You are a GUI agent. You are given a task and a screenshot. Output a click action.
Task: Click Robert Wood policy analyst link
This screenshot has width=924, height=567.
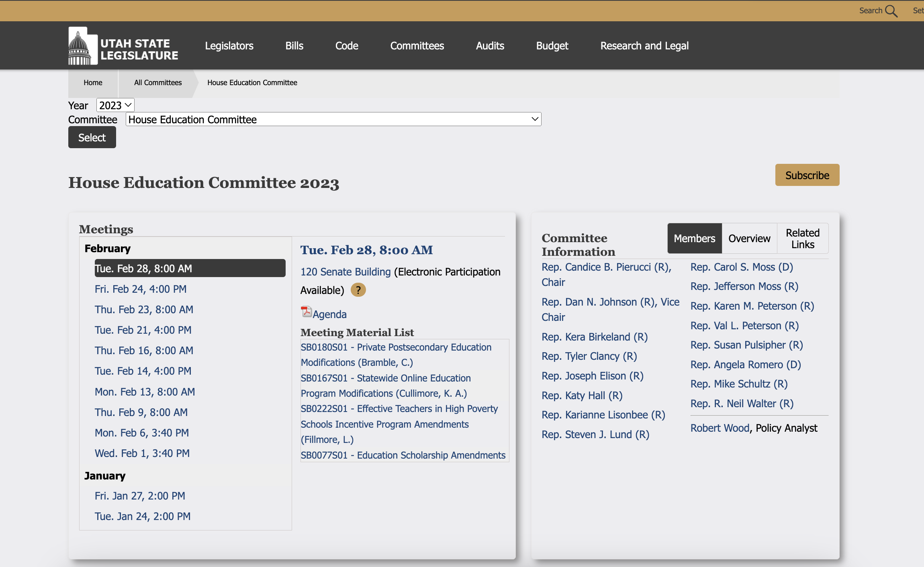[x=720, y=428]
